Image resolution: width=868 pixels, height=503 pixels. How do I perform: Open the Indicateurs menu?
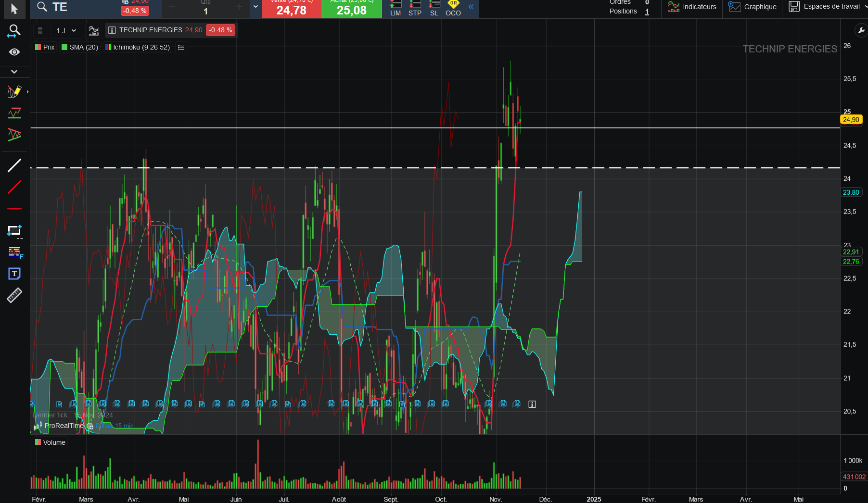692,7
